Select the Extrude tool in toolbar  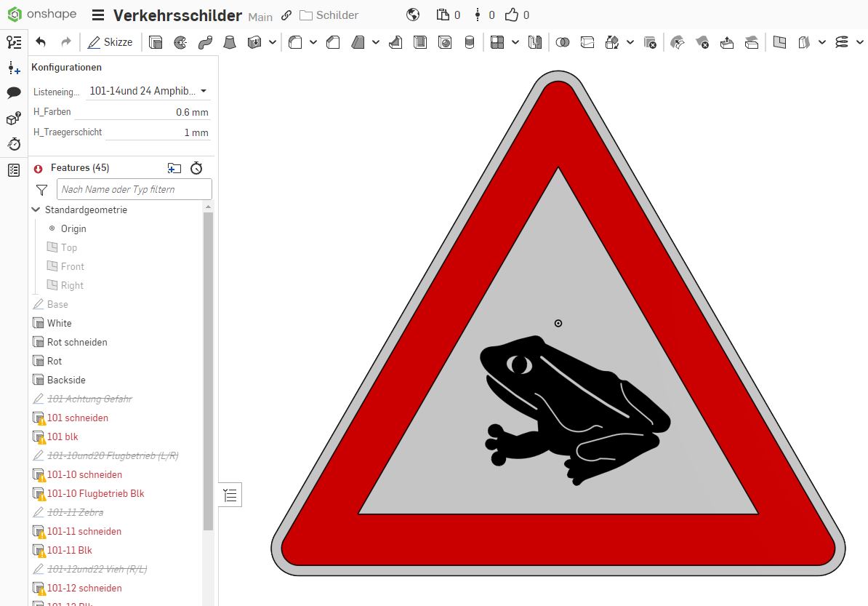[x=156, y=42]
